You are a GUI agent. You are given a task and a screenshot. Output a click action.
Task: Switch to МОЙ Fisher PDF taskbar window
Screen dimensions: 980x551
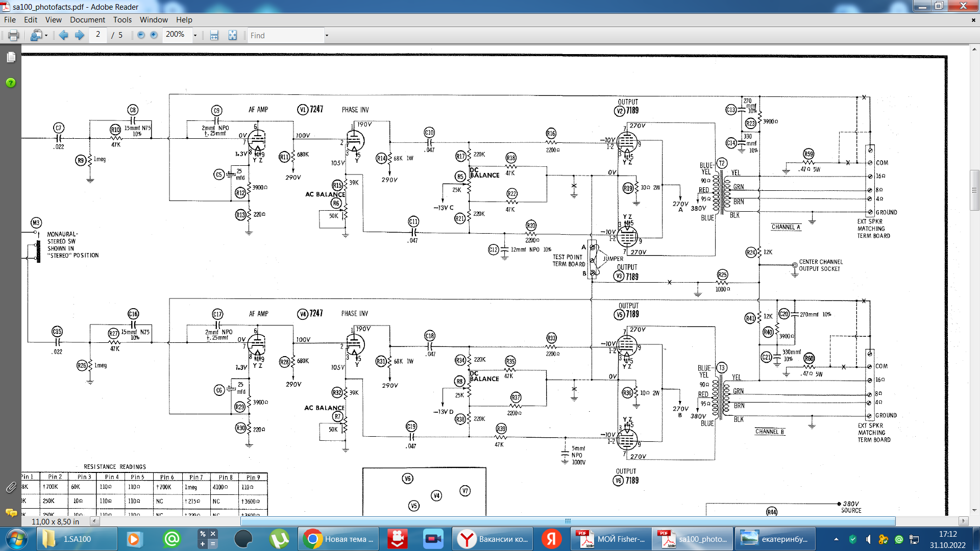(611, 539)
